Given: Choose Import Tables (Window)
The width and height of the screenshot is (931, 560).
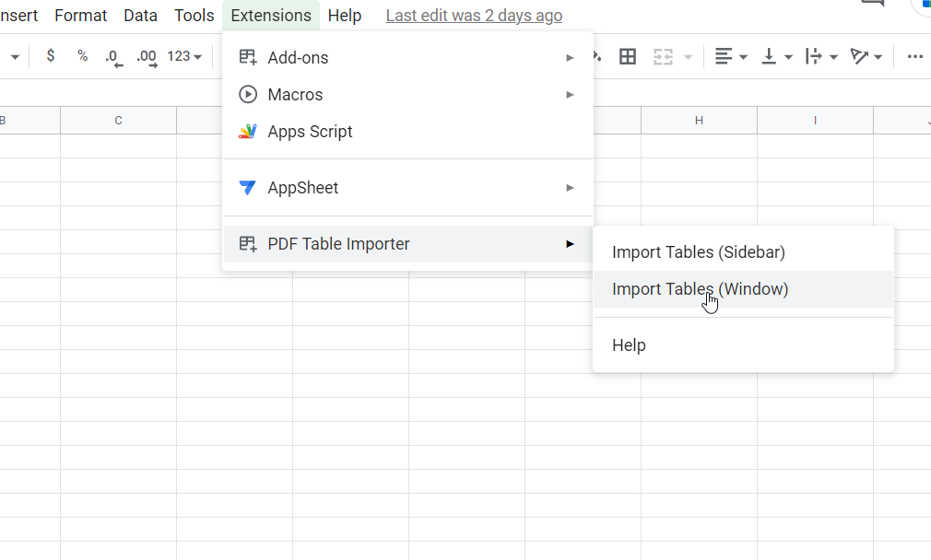Looking at the screenshot, I should (700, 289).
